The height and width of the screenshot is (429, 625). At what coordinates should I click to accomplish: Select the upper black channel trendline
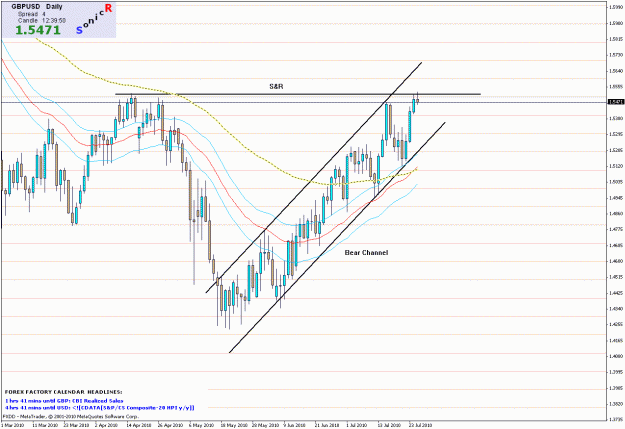click(x=314, y=177)
